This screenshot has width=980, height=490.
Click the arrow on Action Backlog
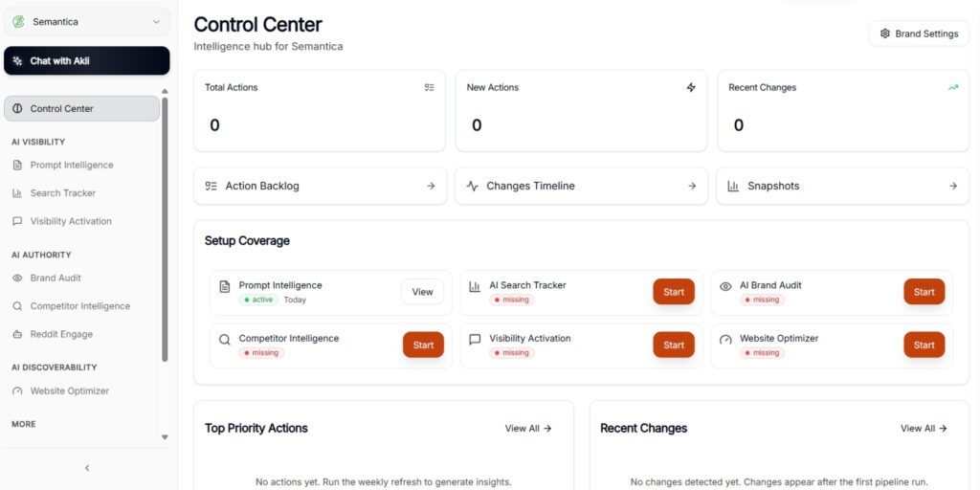click(431, 186)
